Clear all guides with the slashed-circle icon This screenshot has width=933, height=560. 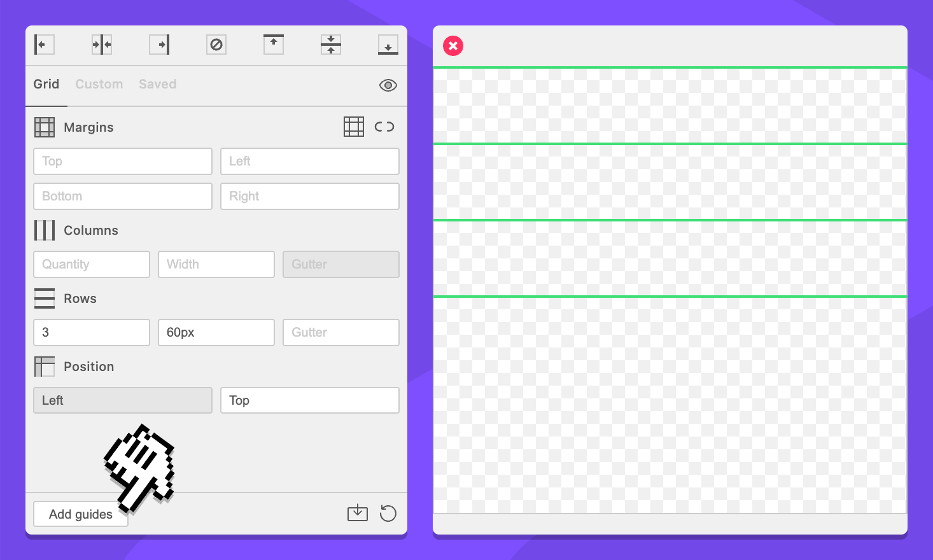point(216,45)
